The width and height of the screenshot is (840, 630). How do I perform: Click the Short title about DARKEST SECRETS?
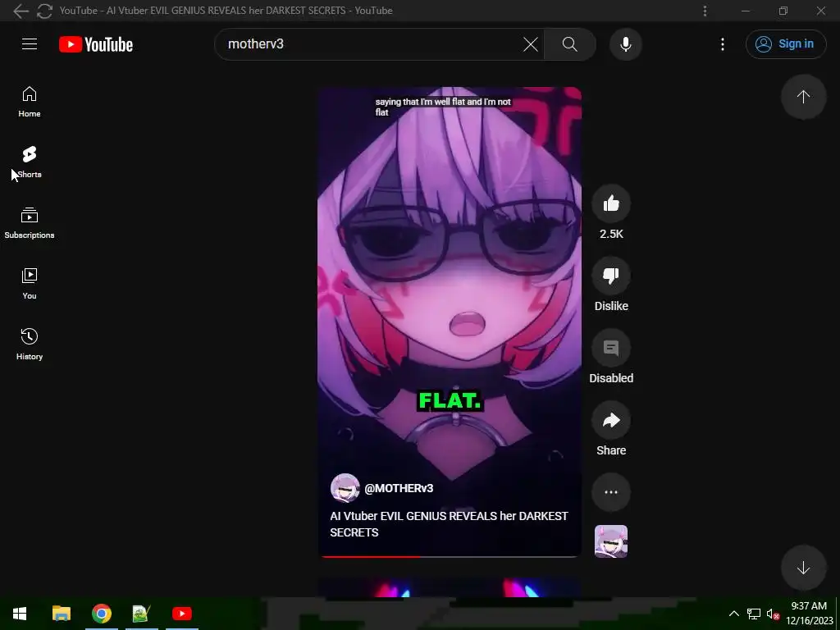pyautogui.click(x=449, y=524)
